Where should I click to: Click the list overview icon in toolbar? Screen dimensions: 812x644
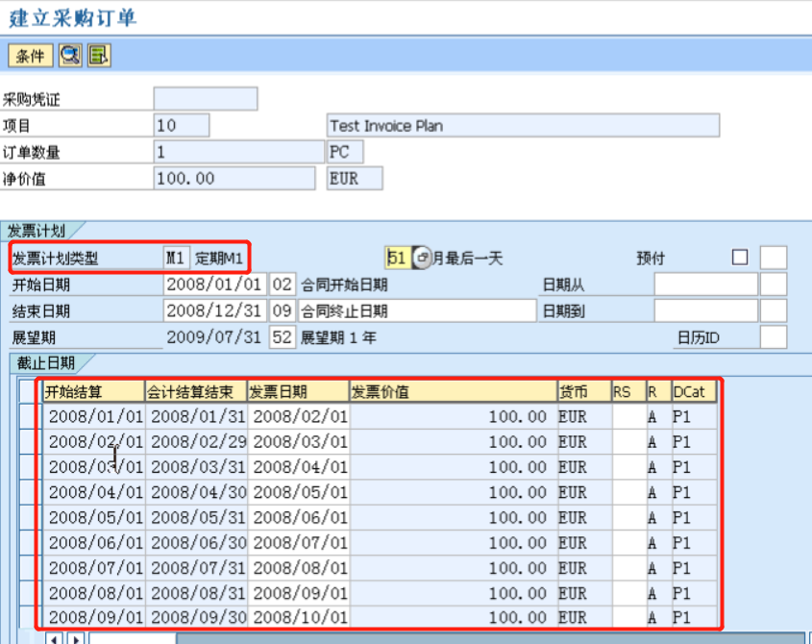tap(98, 56)
